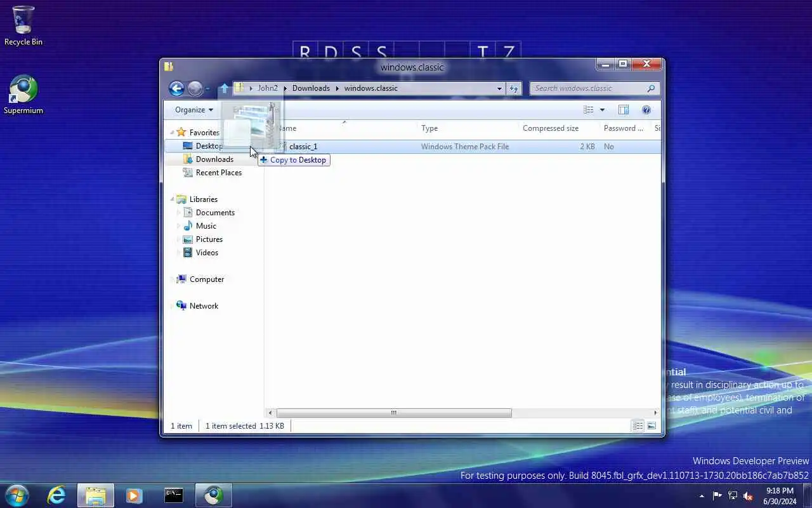Open the recent locations history dropdown
The width and height of the screenshot is (812, 508).
pos(207,89)
